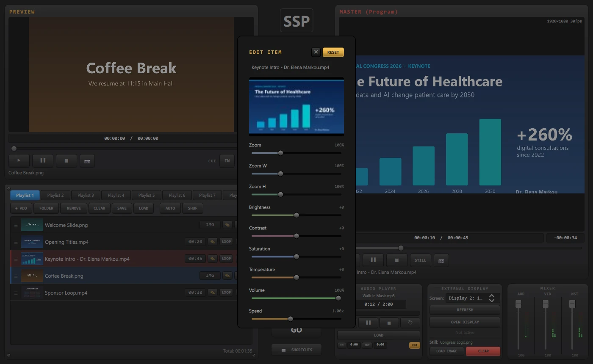Click the Volume slider handle
This screenshot has height=364, width=593.
pos(338,298)
